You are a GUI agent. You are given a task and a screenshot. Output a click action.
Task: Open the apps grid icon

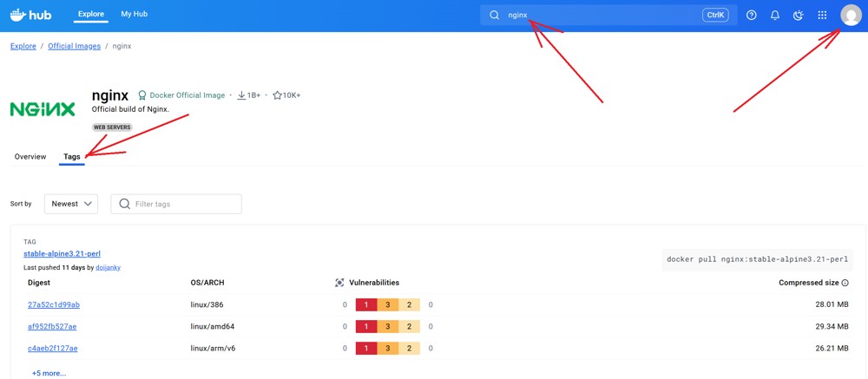pyautogui.click(x=822, y=16)
